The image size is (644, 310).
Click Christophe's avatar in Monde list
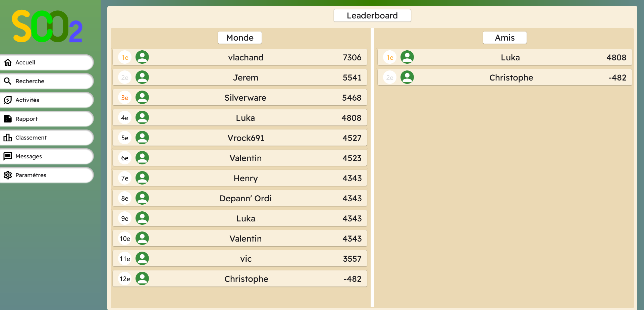[142, 278]
